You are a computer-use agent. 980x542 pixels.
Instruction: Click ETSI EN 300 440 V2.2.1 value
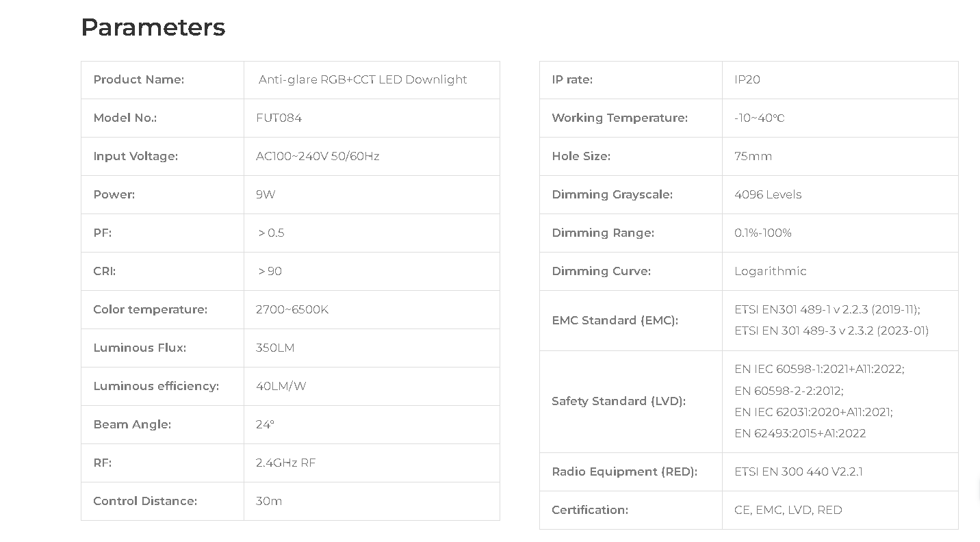(x=799, y=472)
